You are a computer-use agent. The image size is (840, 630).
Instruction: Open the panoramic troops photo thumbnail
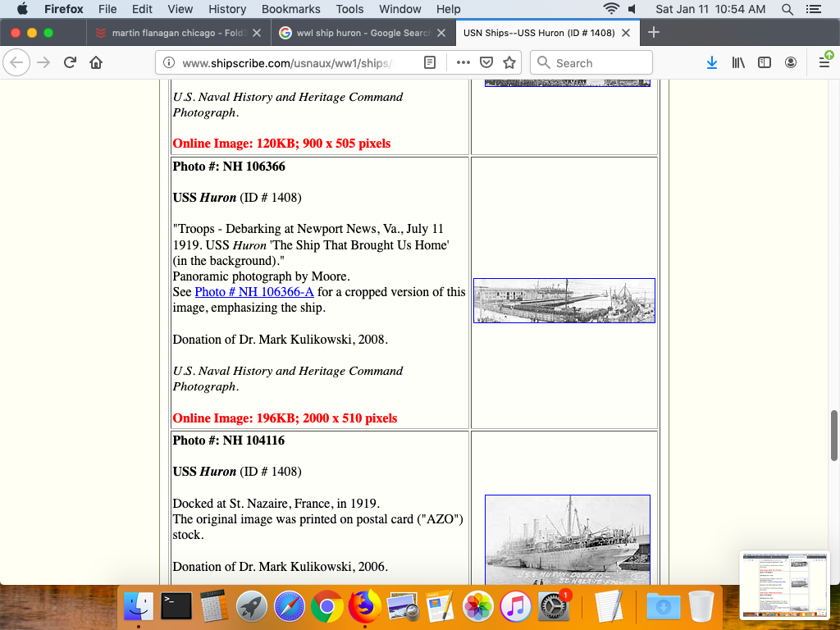tap(564, 300)
